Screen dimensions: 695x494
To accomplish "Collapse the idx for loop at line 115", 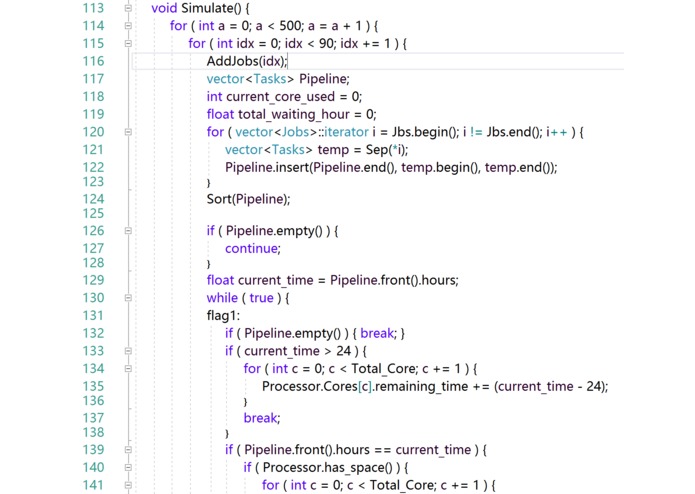I will click(128, 43).
